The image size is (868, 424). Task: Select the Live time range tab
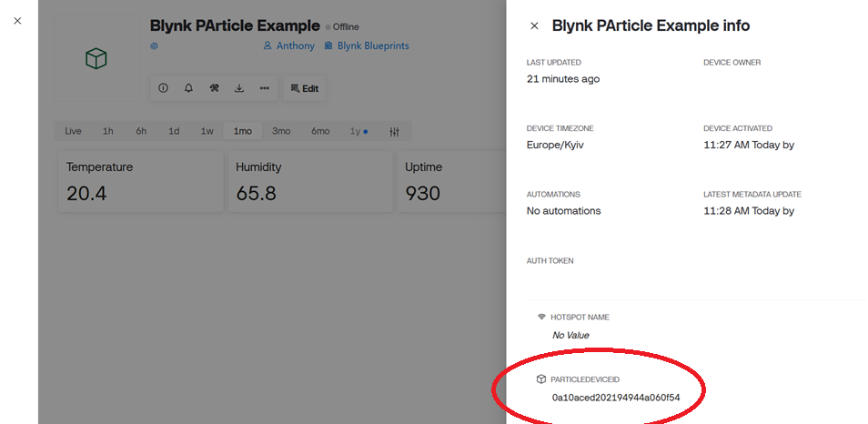(73, 131)
